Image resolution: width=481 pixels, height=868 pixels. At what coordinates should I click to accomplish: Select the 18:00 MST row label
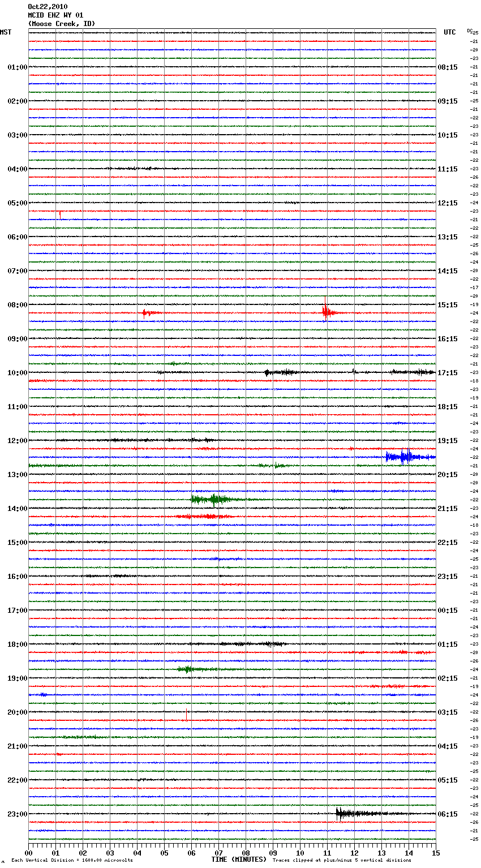point(18,644)
